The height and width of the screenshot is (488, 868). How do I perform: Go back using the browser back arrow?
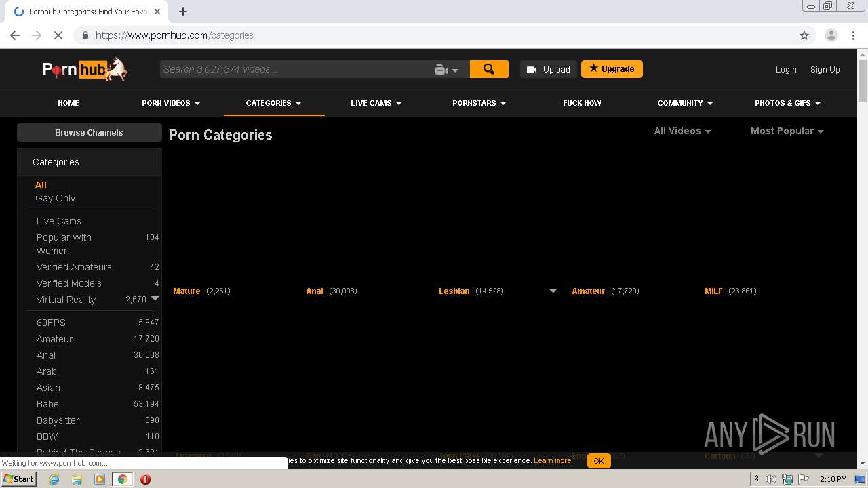click(x=15, y=35)
